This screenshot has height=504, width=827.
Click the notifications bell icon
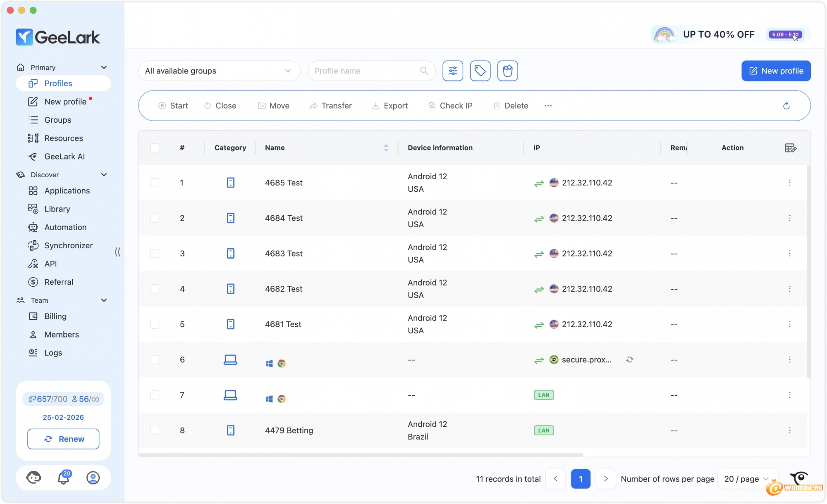coord(63,478)
